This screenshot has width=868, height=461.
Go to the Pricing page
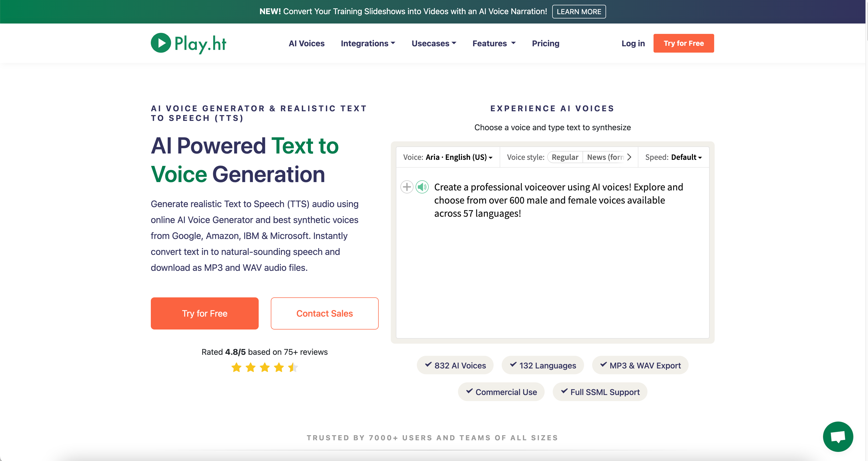click(x=546, y=43)
